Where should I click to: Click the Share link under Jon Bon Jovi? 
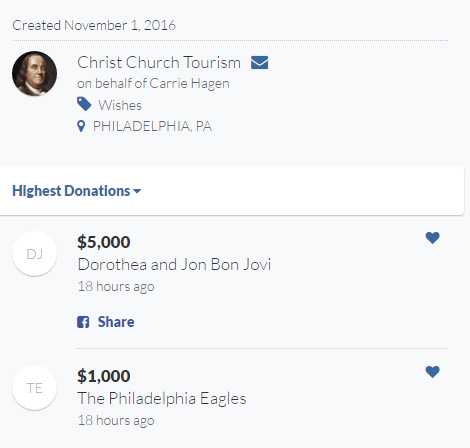116,322
